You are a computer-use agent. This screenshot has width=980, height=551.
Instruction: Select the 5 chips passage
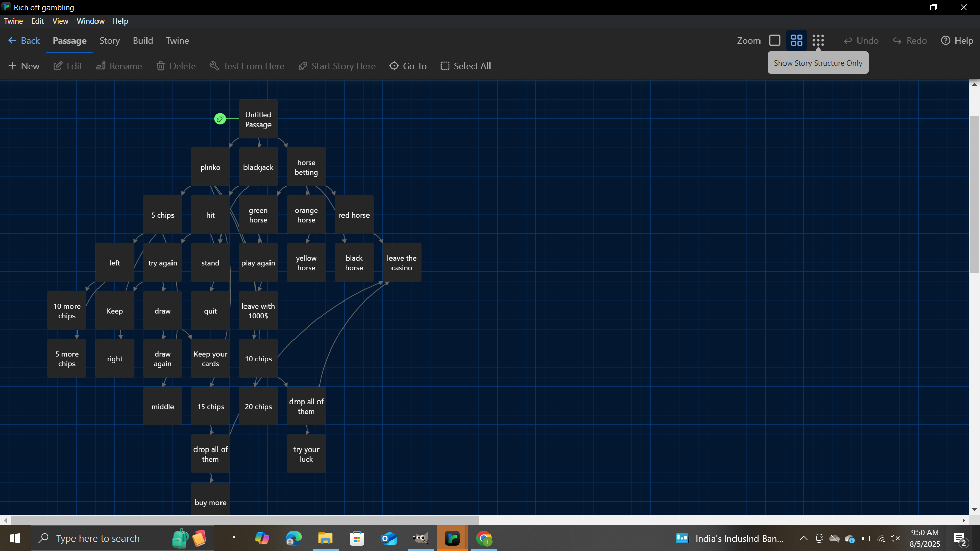click(x=163, y=215)
